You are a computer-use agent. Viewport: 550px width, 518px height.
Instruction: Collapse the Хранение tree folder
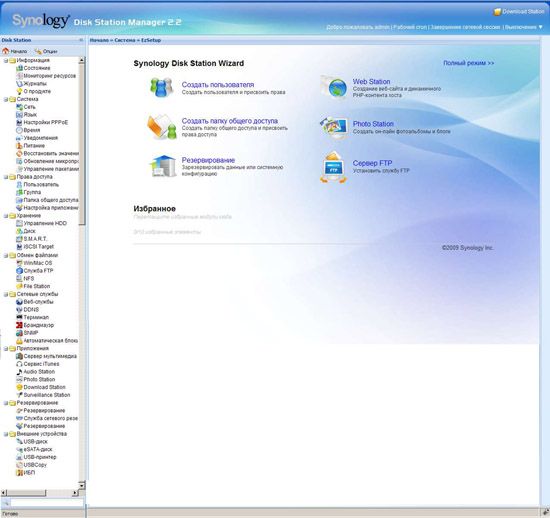point(6,216)
